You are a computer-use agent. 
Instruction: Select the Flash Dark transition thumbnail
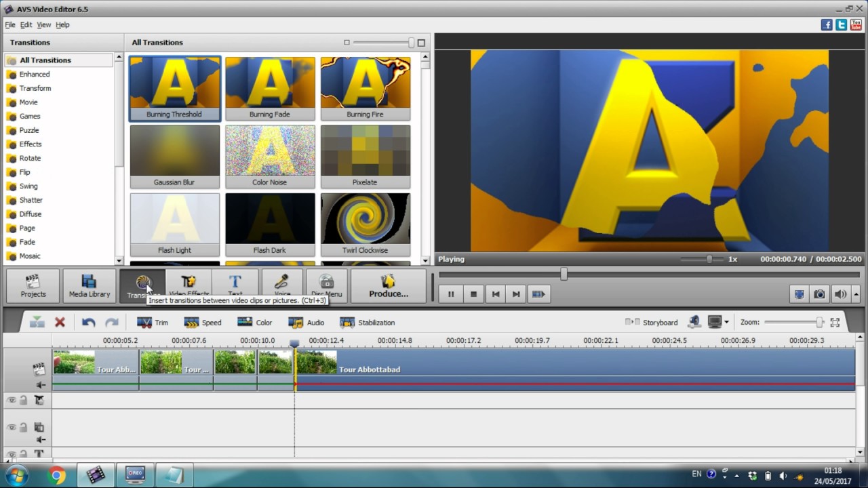pyautogui.click(x=270, y=224)
